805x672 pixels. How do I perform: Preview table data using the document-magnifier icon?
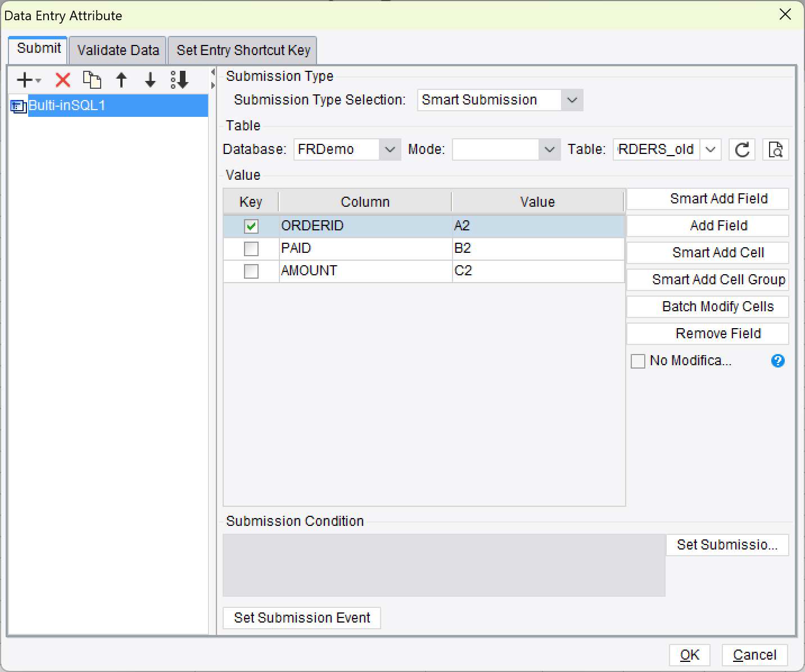(775, 149)
